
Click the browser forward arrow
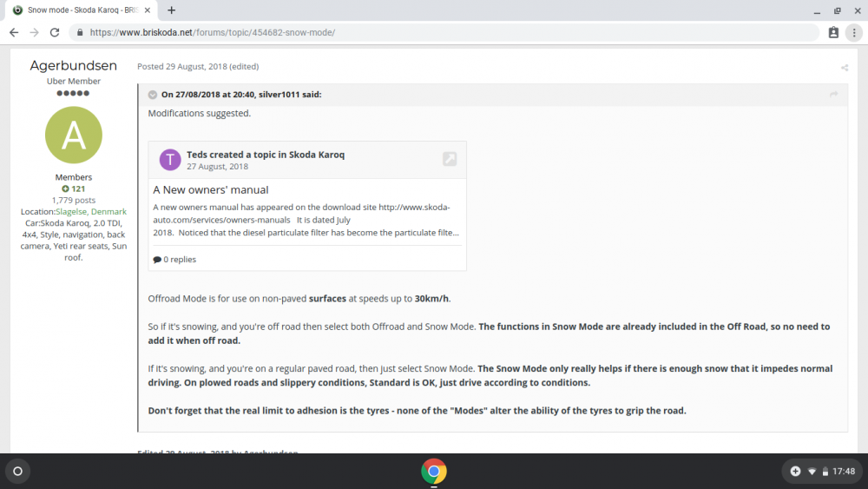[35, 33]
